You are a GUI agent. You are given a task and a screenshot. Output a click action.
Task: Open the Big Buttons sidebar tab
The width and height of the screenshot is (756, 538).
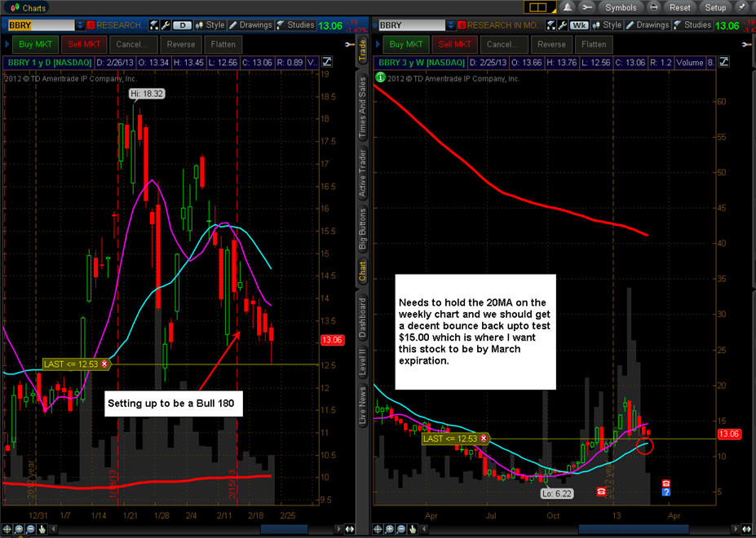pyautogui.click(x=362, y=229)
